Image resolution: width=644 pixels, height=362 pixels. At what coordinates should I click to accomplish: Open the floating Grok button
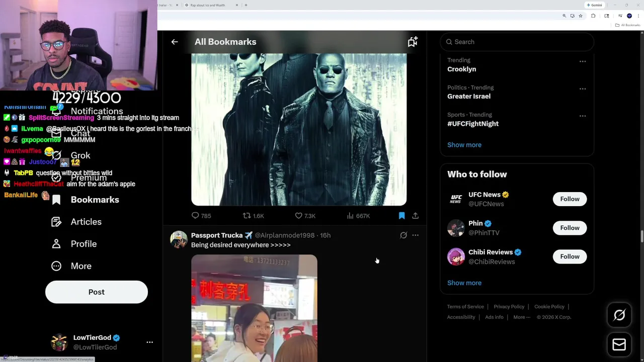click(x=619, y=315)
